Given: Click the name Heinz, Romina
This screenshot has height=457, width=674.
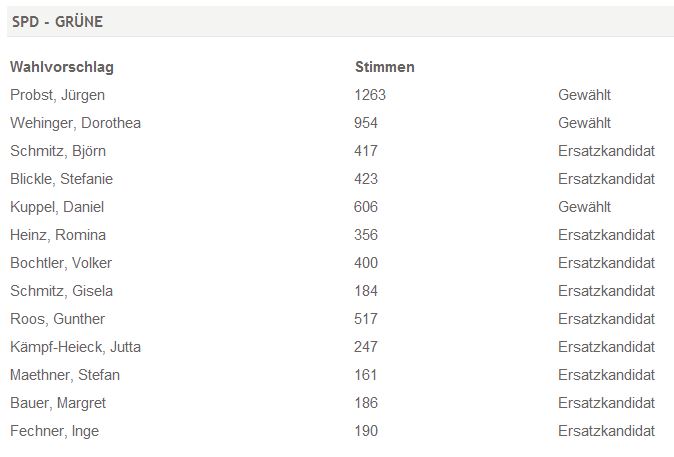Looking at the screenshot, I should click(58, 235).
